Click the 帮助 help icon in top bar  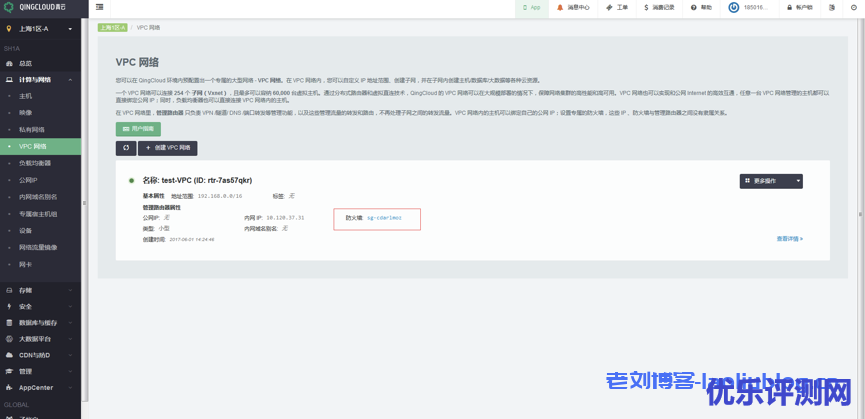pyautogui.click(x=701, y=7)
